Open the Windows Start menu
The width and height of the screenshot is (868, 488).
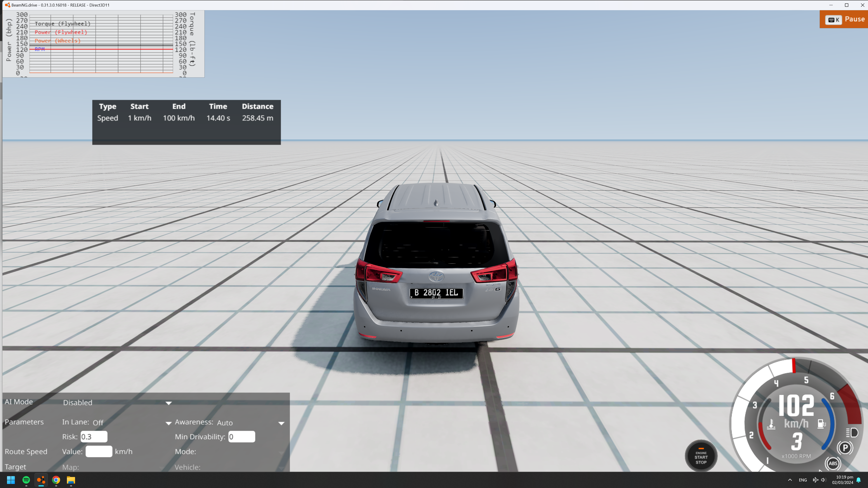pyautogui.click(x=11, y=480)
